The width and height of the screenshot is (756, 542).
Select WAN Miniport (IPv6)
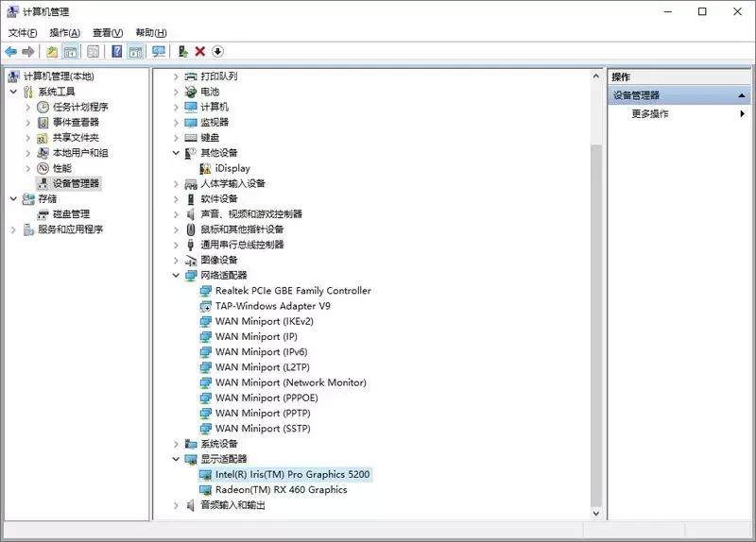[261, 352]
